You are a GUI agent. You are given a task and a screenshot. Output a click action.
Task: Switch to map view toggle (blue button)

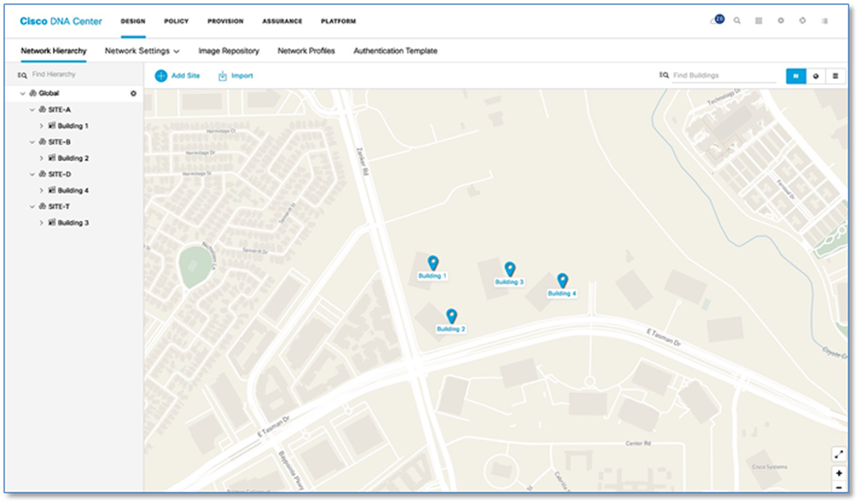tap(796, 76)
